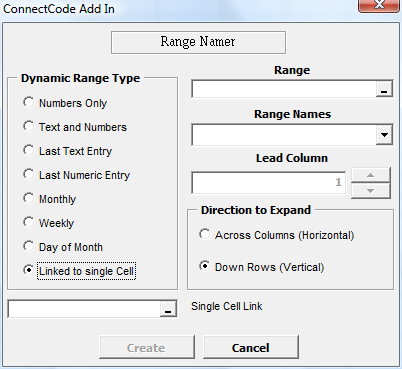
Task: Click the Range input field
Action: click(284, 89)
